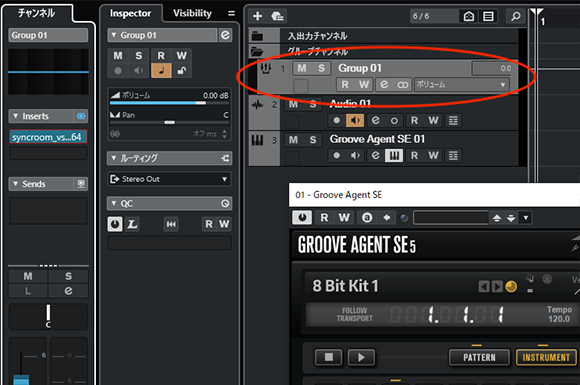Open the track search magnifier

(x=516, y=16)
